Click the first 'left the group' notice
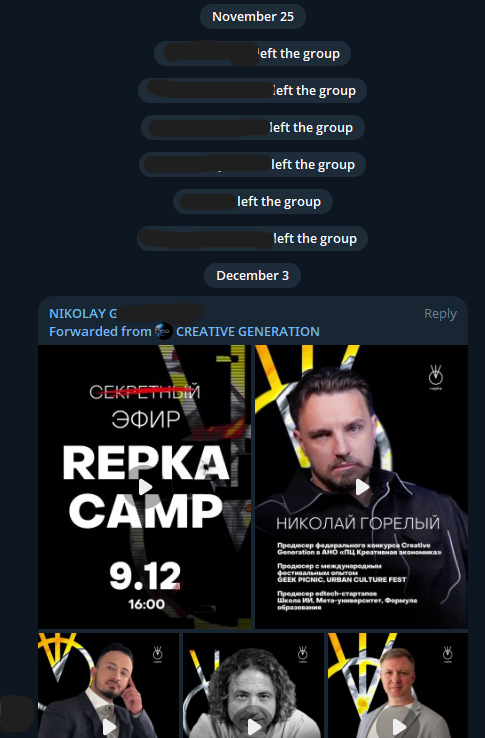This screenshot has width=485, height=738. [252, 54]
